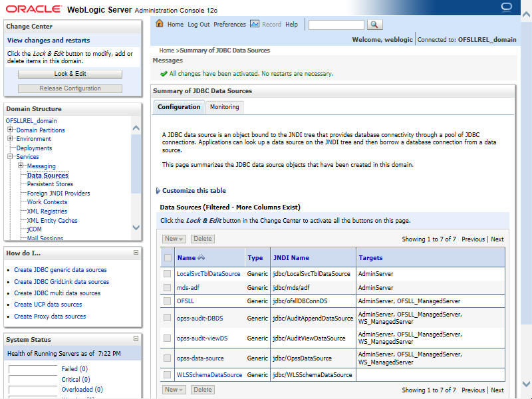The width and height of the screenshot is (532, 399).
Task: Click Create UCP data sources link
Action: pos(48,305)
